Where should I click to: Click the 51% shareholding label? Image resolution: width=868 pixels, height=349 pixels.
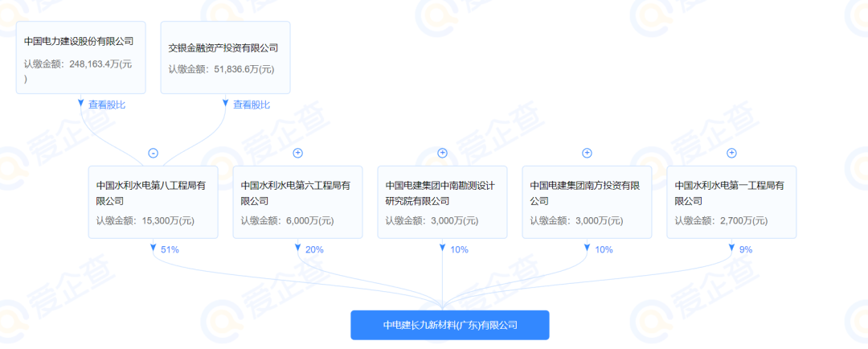[170, 250]
